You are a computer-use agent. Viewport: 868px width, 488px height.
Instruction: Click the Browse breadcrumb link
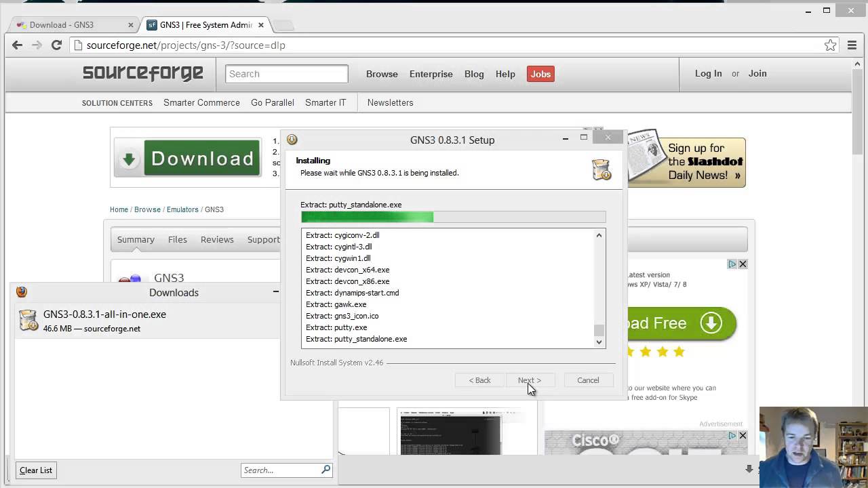[x=147, y=209]
